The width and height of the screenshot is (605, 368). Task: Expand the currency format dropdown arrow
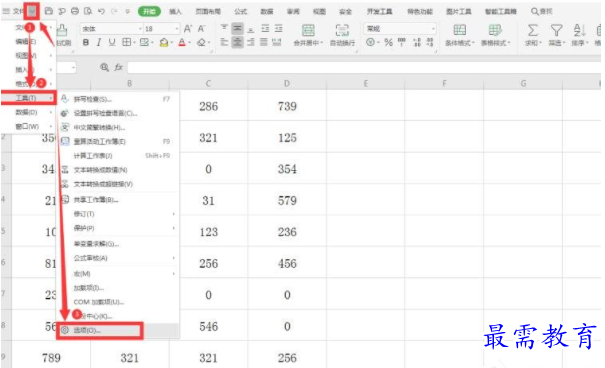click(x=379, y=42)
